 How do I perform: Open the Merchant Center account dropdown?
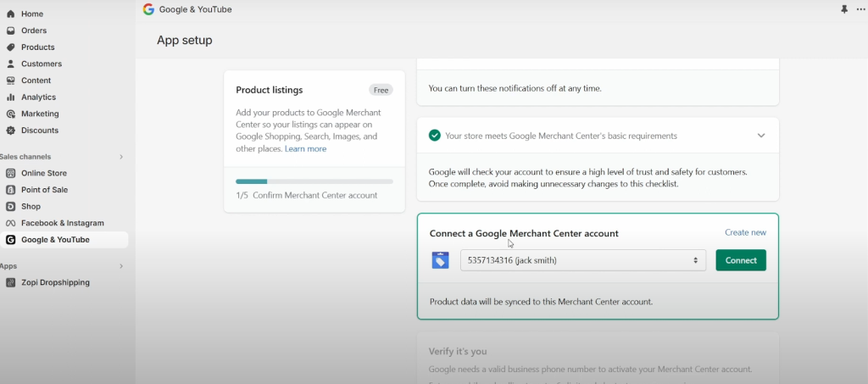(x=582, y=260)
